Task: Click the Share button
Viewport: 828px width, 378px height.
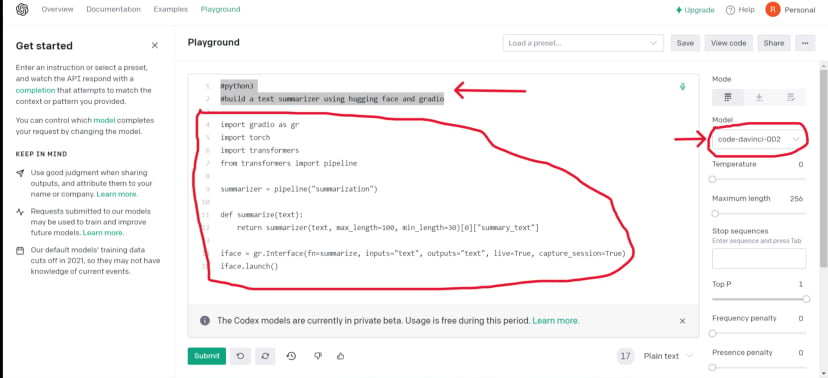Action: point(774,43)
